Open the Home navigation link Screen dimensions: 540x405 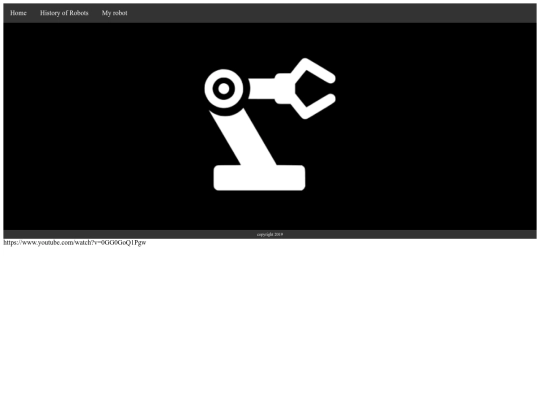pos(18,13)
